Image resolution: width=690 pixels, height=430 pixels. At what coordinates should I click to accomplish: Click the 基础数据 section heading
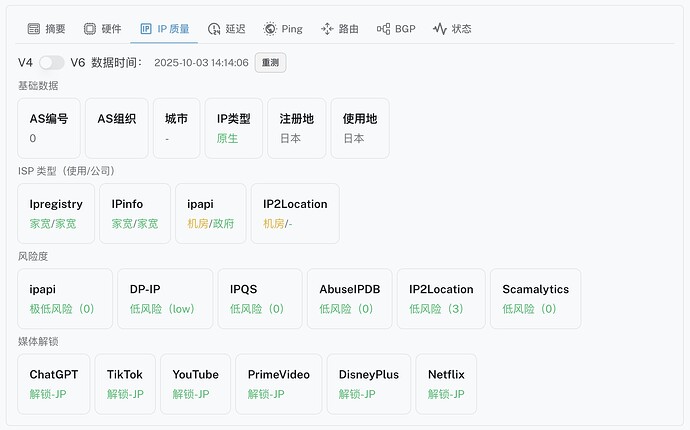point(38,85)
